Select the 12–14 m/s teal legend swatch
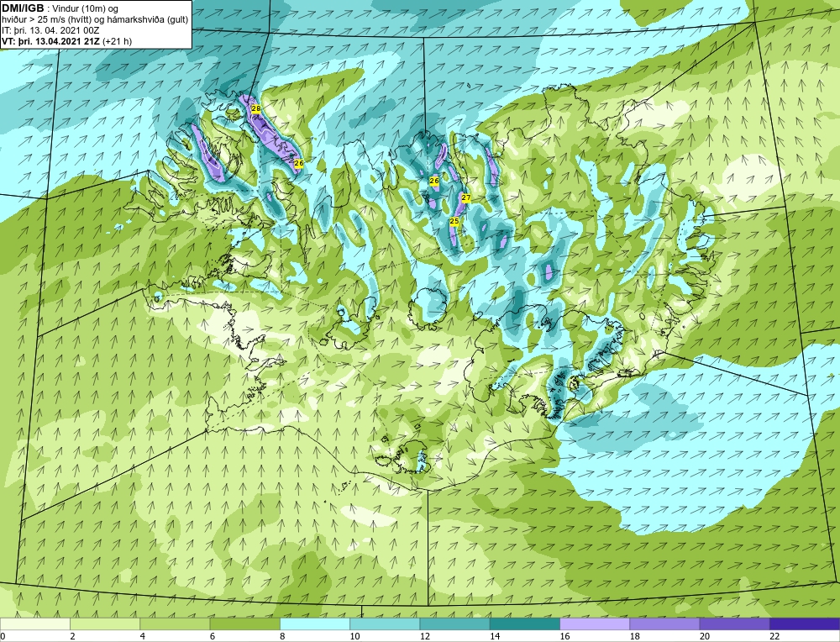This screenshot has height=642, width=840. pos(454,624)
